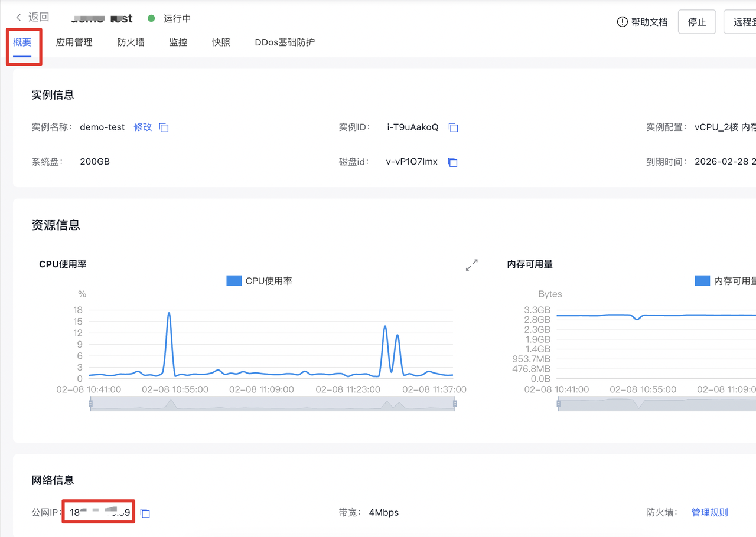The width and height of the screenshot is (756, 537).
Task: Open the 监控 tab
Action: (178, 42)
